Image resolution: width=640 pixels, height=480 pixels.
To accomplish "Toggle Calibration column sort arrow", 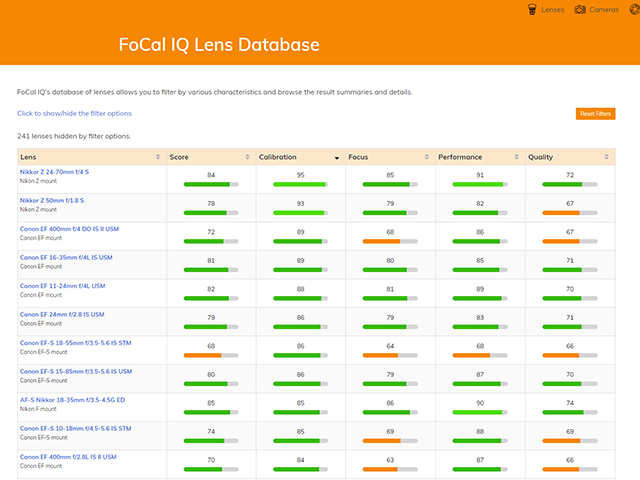I will pyautogui.click(x=337, y=158).
